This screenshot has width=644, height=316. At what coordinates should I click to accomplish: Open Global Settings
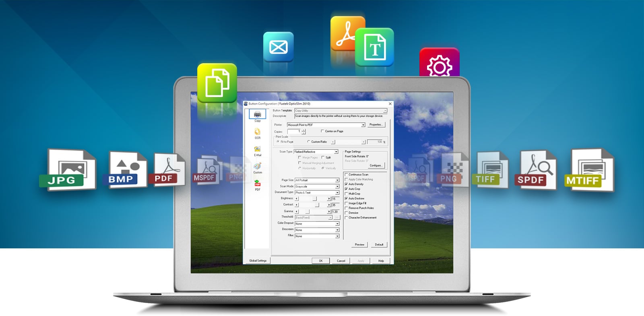pyautogui.click(x=258, y=261)
